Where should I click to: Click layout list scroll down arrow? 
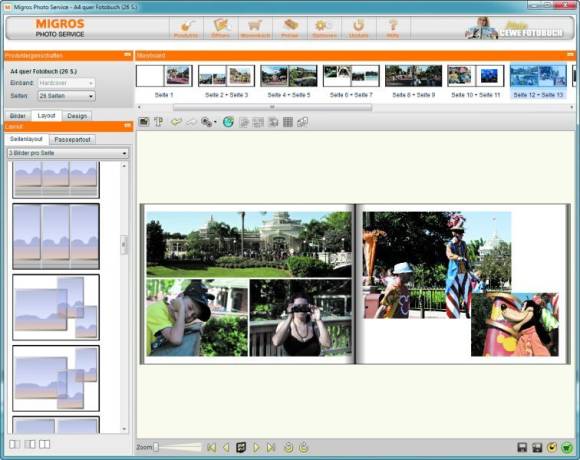pyautogui.click(x=124, y=429)
